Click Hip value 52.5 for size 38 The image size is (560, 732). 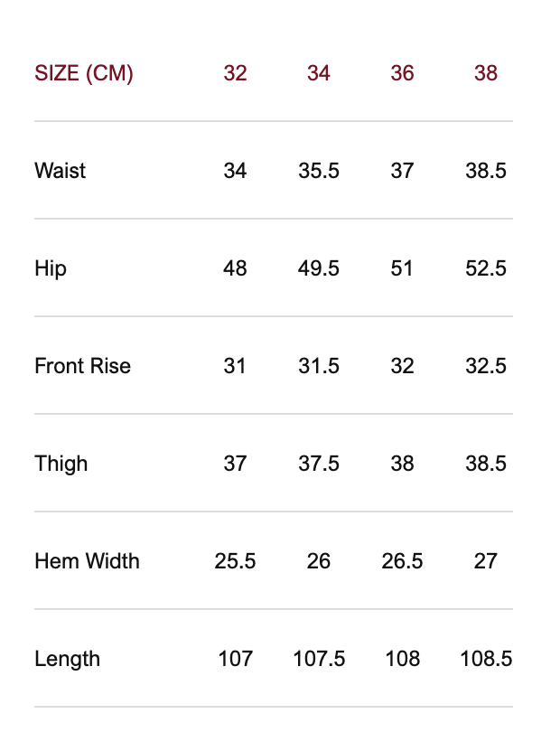coord(486,268)
